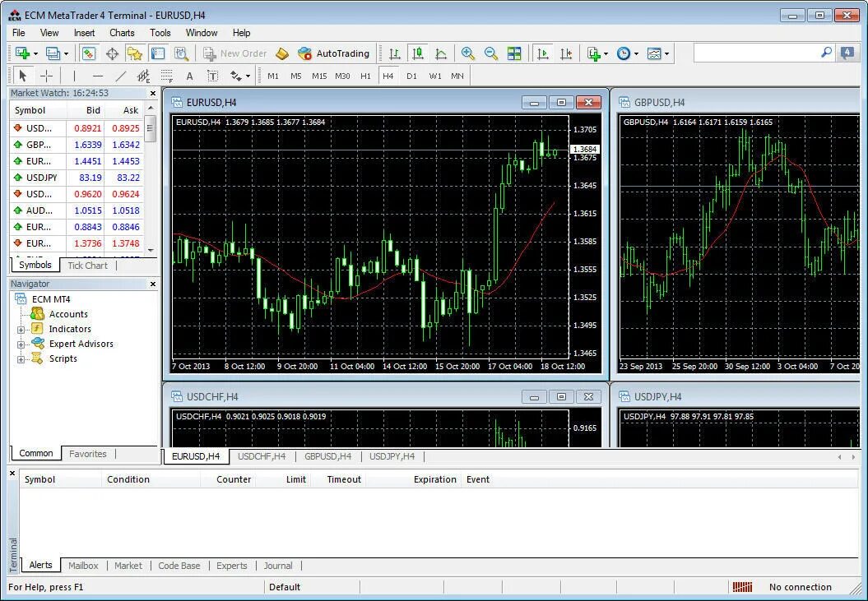Click the chat notification icon showing 4
The image size is (868, 601).
847,53
